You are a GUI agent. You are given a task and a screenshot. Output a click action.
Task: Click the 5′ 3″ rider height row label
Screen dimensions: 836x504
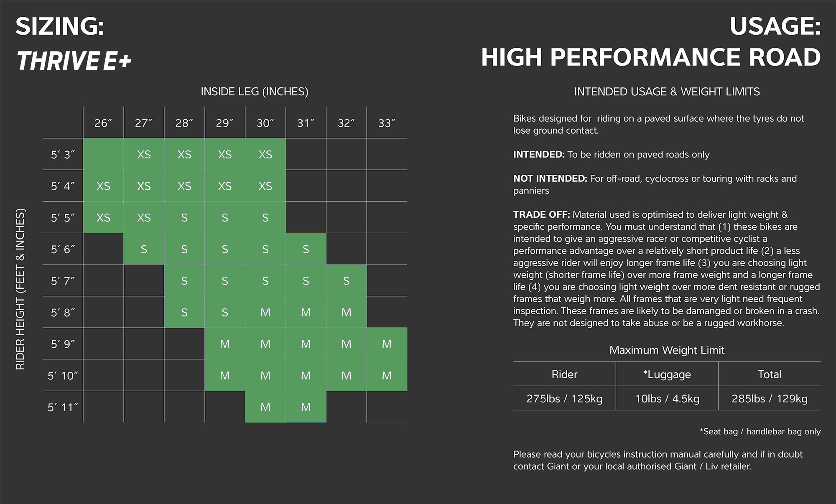(63, 154)
